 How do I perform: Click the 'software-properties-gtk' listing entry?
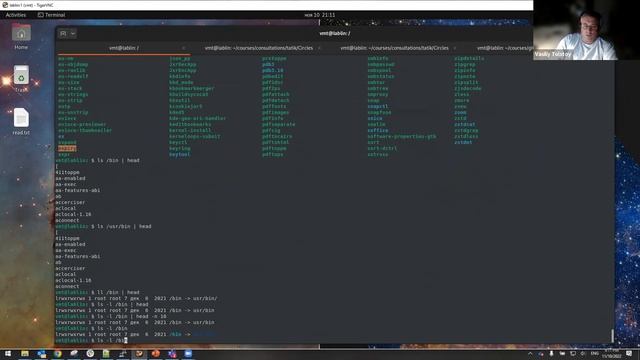point(402,136)
